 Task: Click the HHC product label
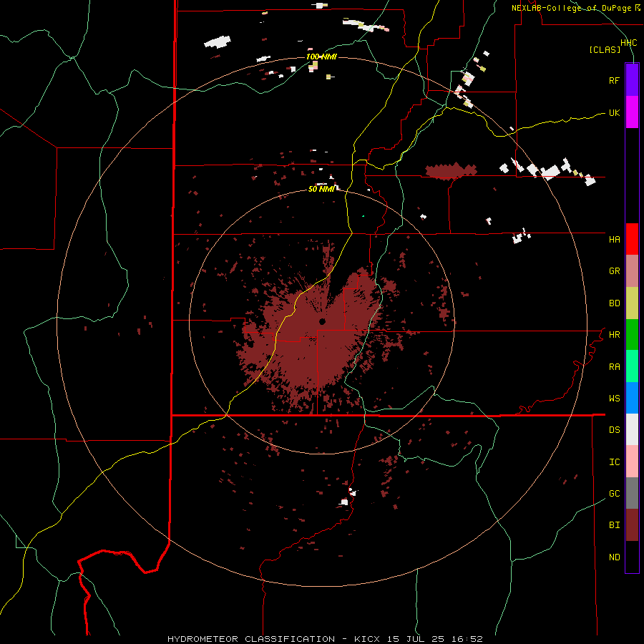point(628,43)
